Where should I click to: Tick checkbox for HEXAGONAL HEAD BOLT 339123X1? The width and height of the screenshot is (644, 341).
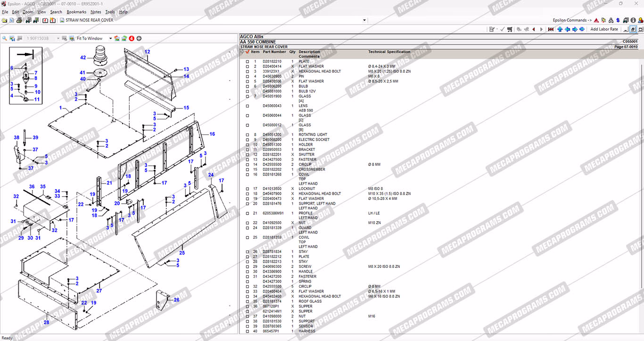[248, 72]
